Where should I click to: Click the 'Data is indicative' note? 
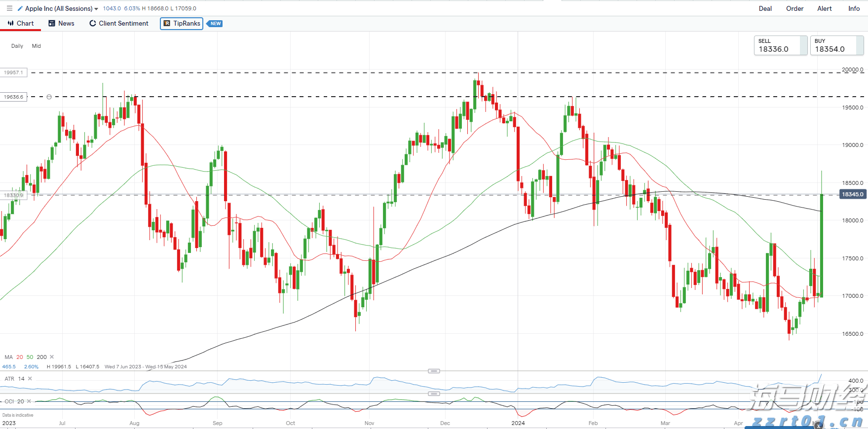pyautogui.click(x=18, y=415)
